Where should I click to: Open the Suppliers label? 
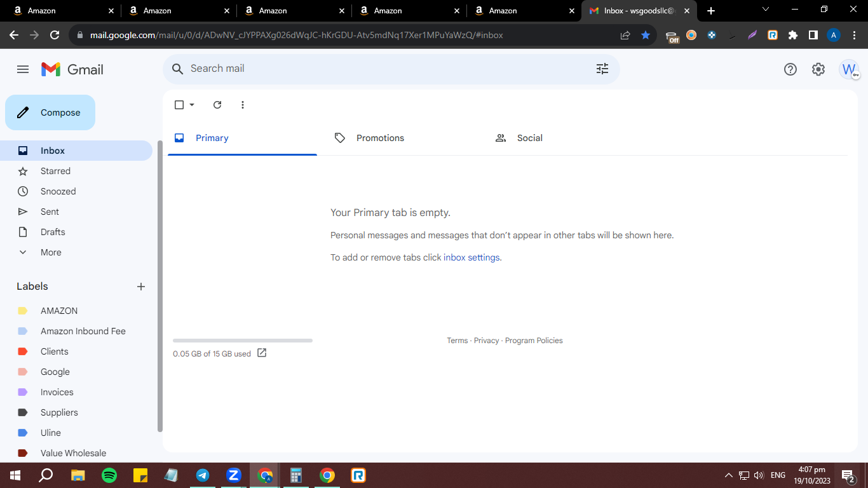pos(76,412)
